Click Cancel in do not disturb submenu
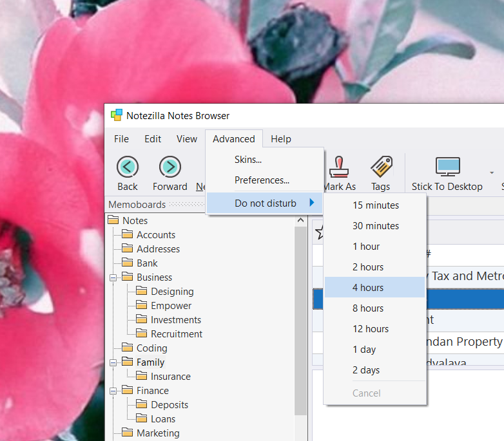 (375, 393)
